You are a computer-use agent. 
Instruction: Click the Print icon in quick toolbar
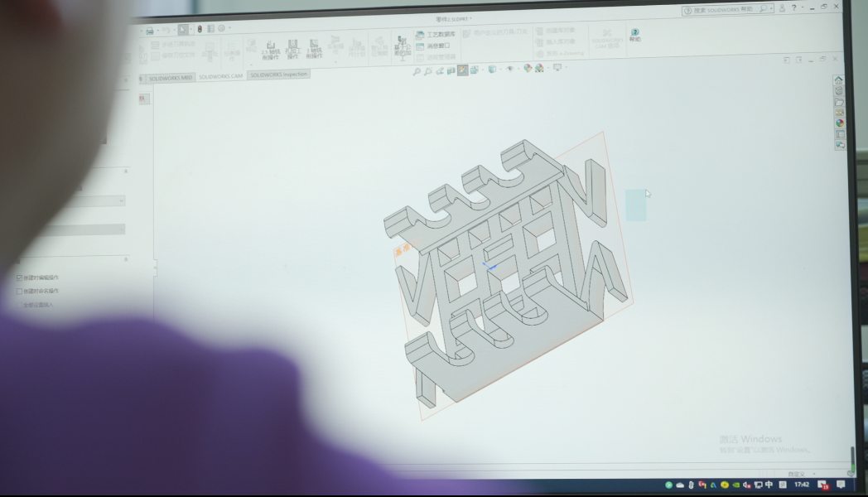(x=150, y=31)
